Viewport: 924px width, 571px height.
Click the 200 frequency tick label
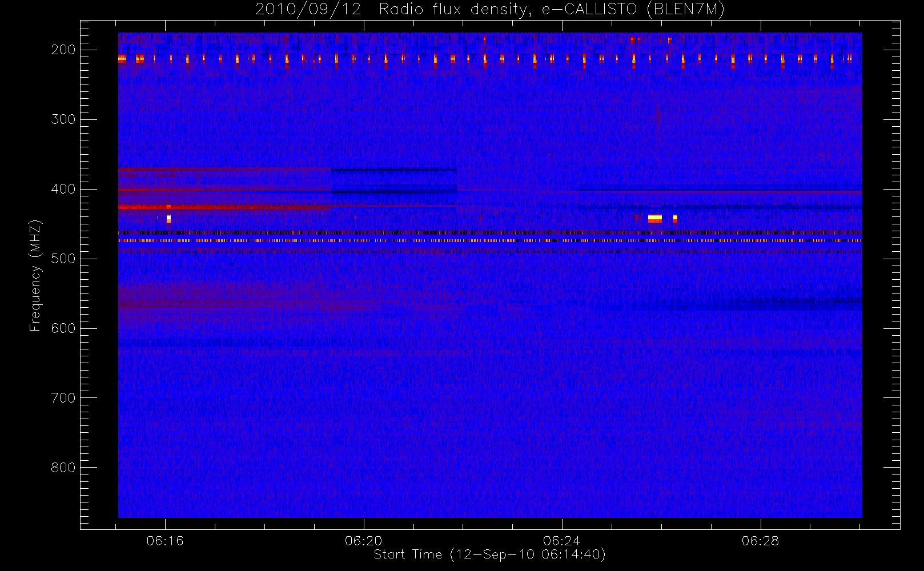(x=63, y=50)
